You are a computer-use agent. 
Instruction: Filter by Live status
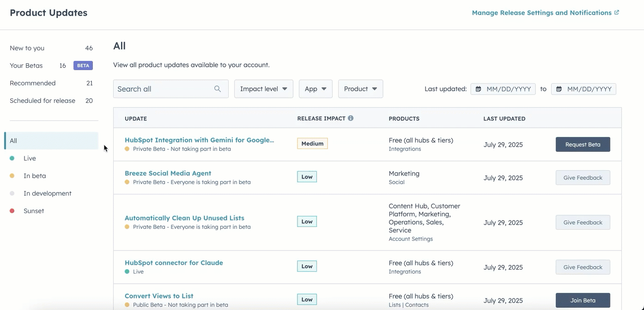coord(30,158)
